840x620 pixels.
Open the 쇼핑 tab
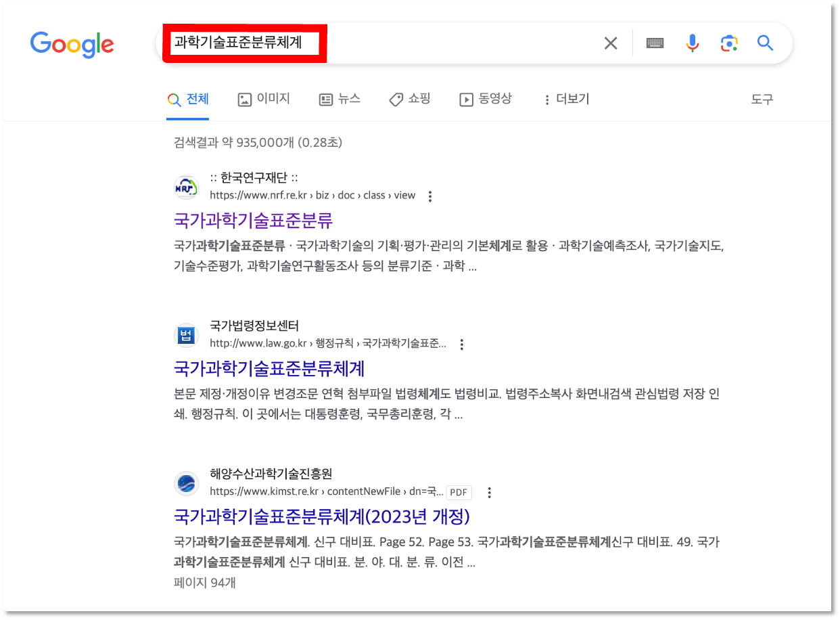pos(410,99)
